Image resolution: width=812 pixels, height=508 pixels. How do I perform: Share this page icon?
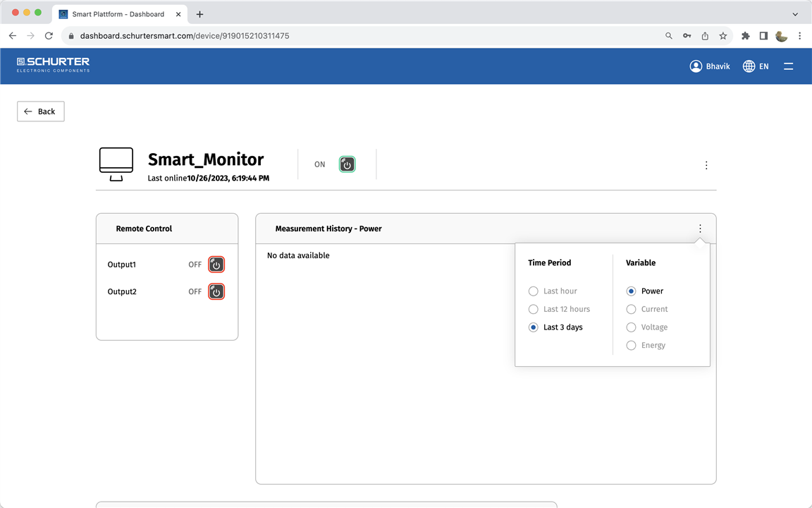(705, 36)
